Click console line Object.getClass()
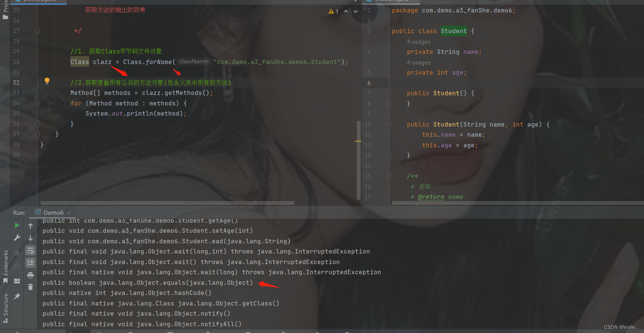This screenshot has width=644, height=333. tap(161, 303)
